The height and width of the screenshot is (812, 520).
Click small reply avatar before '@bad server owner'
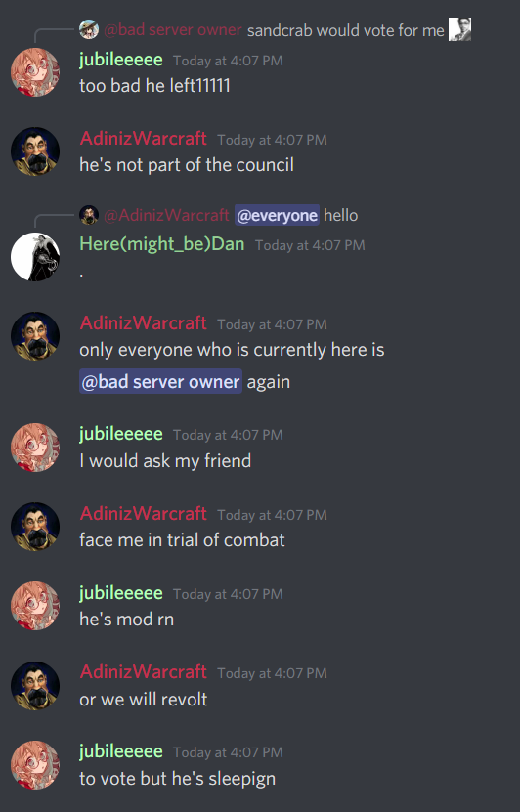[x=89, y=29]
